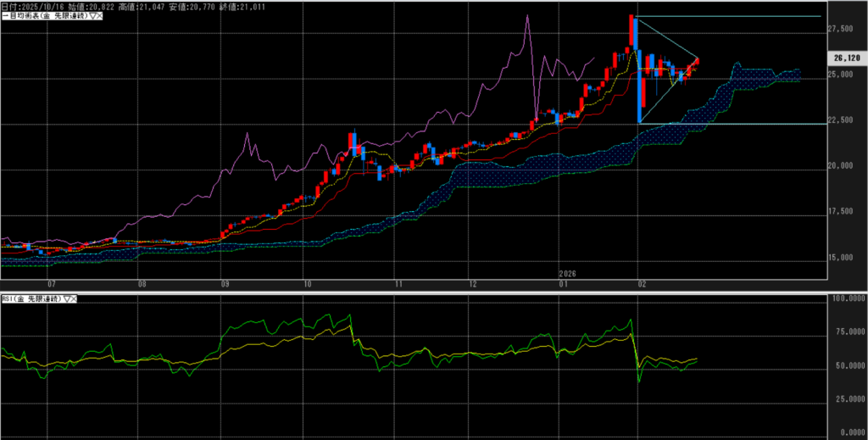Select the current price tag 26,120
868x440 pixels.
tap(846, 58)
